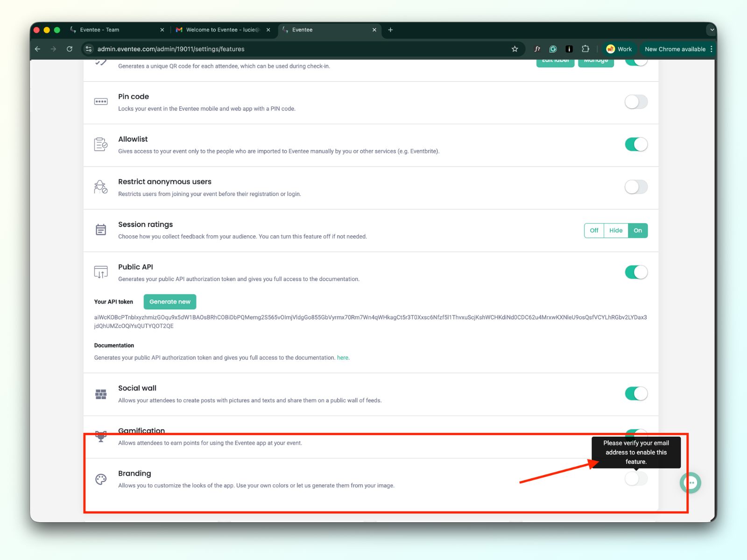Click the 'Public API' heading
747x560 pixels.
tap(135, 267)
